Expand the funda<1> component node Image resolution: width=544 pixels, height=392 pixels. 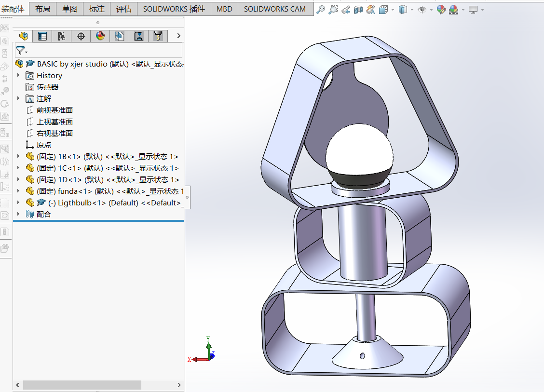tap(18, 191)
